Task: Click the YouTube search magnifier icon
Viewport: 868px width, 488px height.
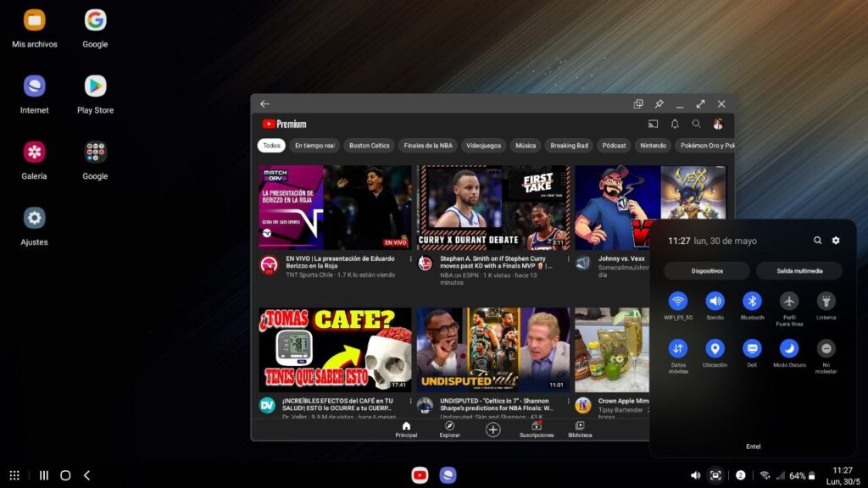Action: point(696,124)
